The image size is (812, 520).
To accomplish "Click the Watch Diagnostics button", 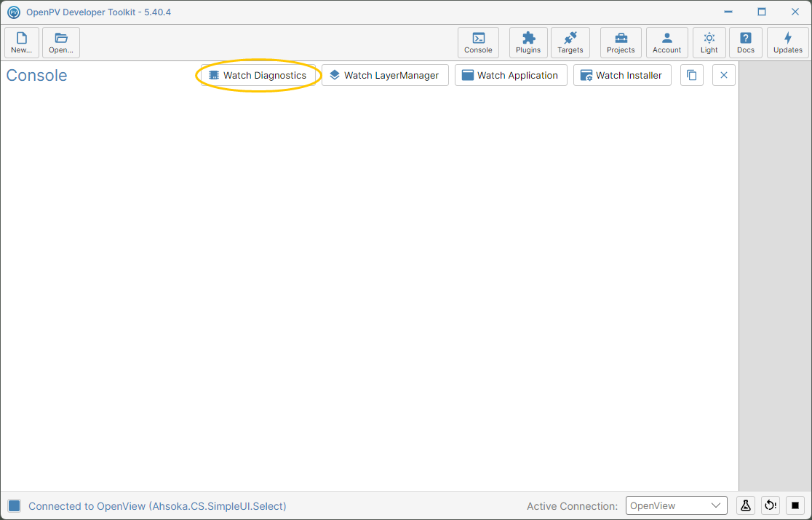I will click(258, 75).
